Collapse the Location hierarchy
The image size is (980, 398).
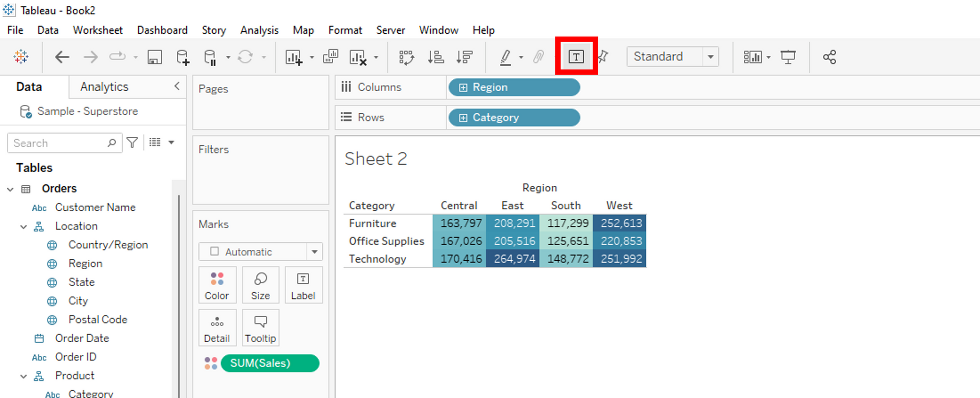(x=24, y=226)
